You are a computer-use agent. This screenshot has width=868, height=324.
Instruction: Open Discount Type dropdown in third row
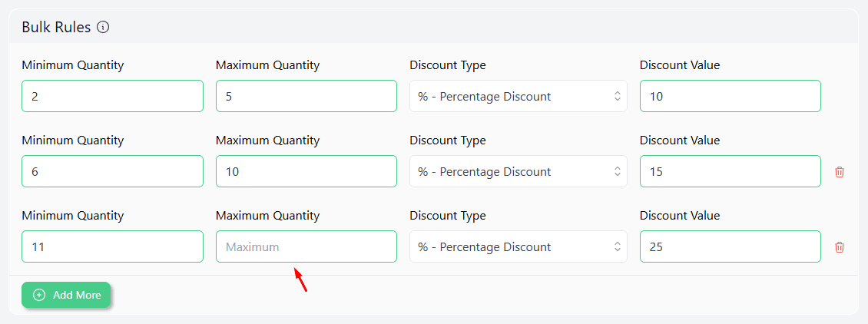click(x=518, y=246)
